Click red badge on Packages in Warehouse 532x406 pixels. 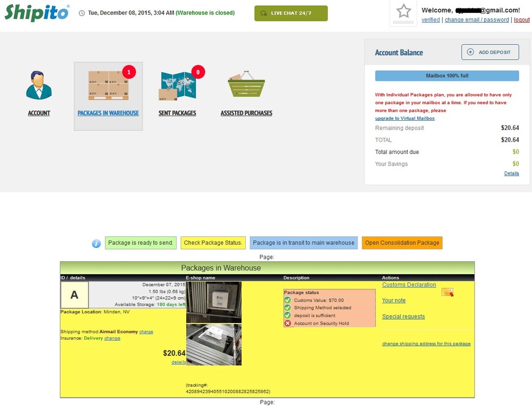[129, 72]
